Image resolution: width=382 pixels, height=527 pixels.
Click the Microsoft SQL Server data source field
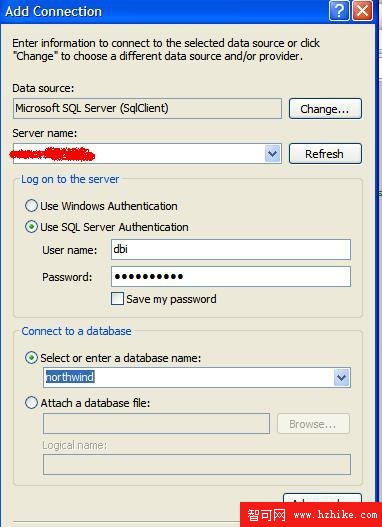point(147,108)
